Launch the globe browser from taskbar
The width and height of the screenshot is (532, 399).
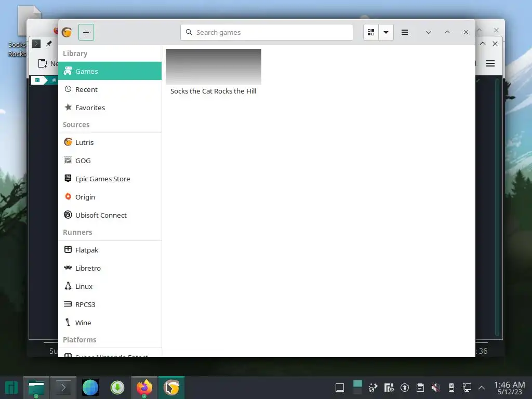pyautogui.click(x=90, y=388)
